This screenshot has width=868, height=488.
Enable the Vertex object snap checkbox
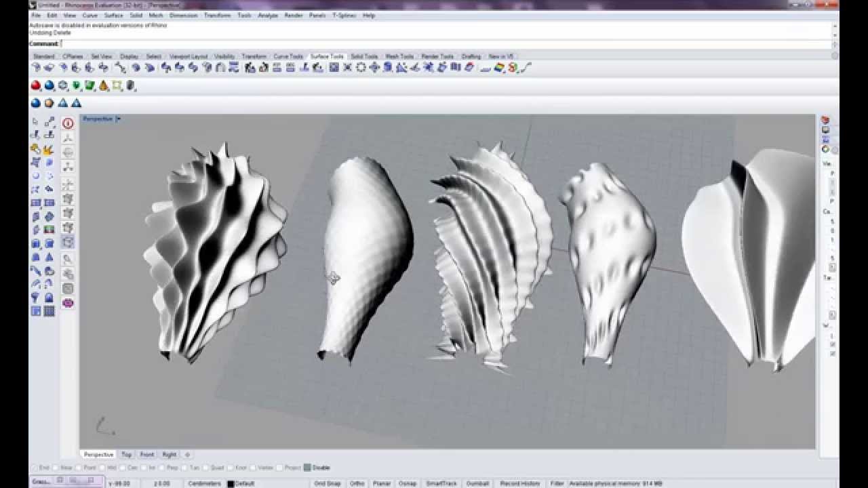click(252, 468)
